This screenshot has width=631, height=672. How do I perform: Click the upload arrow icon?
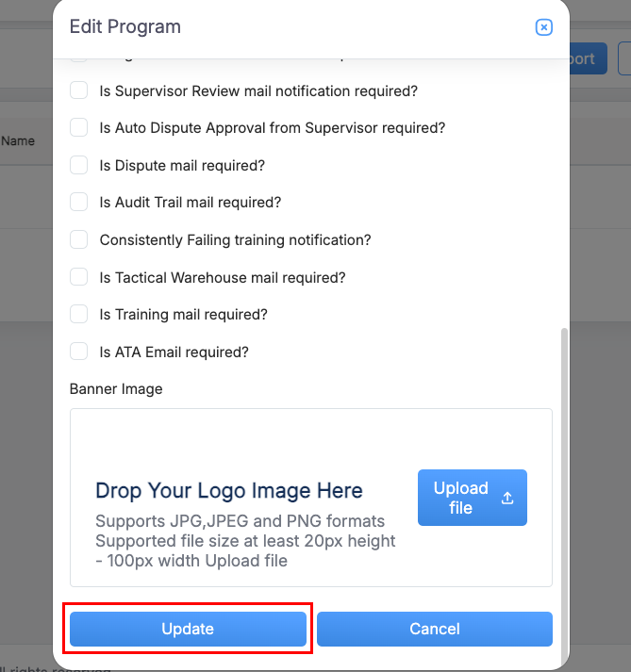pos(507,498)
